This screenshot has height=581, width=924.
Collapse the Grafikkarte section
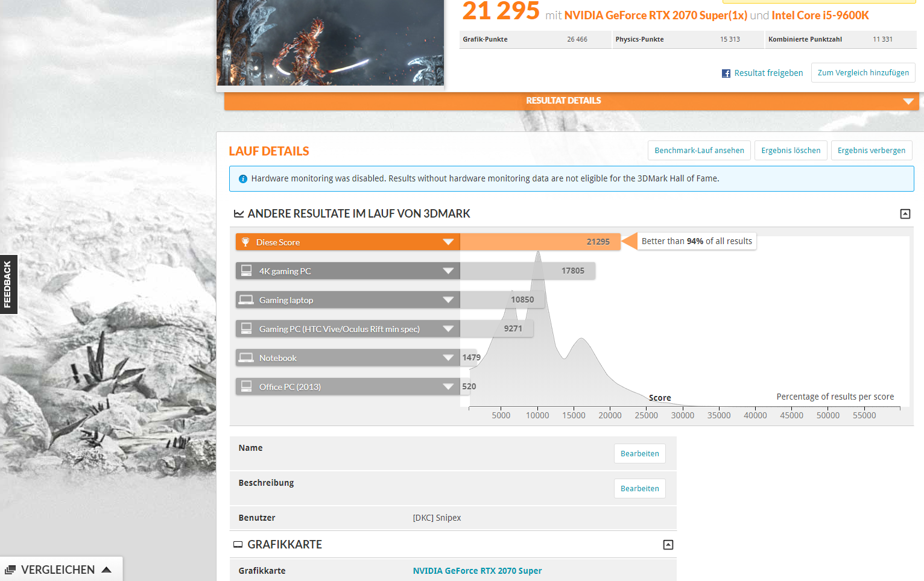(668, 545)
